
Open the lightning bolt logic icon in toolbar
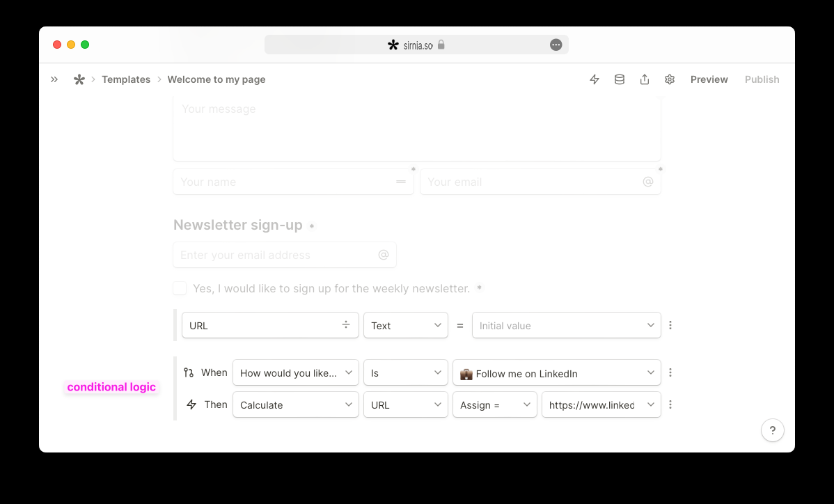(x=595, y=79)
